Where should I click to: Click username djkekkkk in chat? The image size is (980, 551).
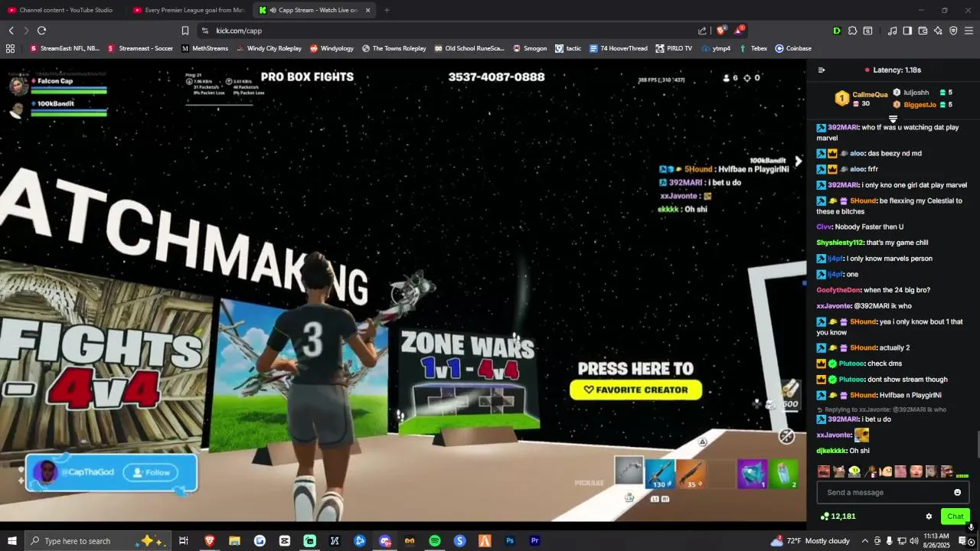pyautogui.click(x=831, y=451)
